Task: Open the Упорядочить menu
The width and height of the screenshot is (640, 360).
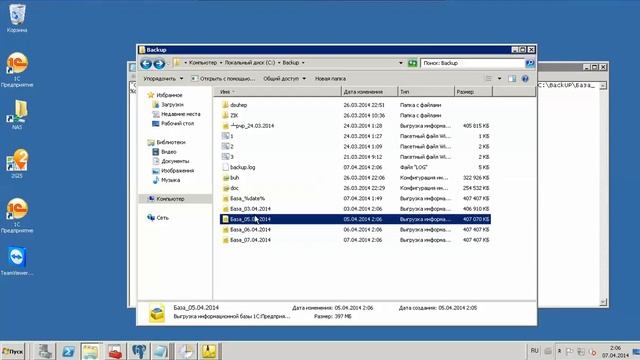Action: pos(163,78)
